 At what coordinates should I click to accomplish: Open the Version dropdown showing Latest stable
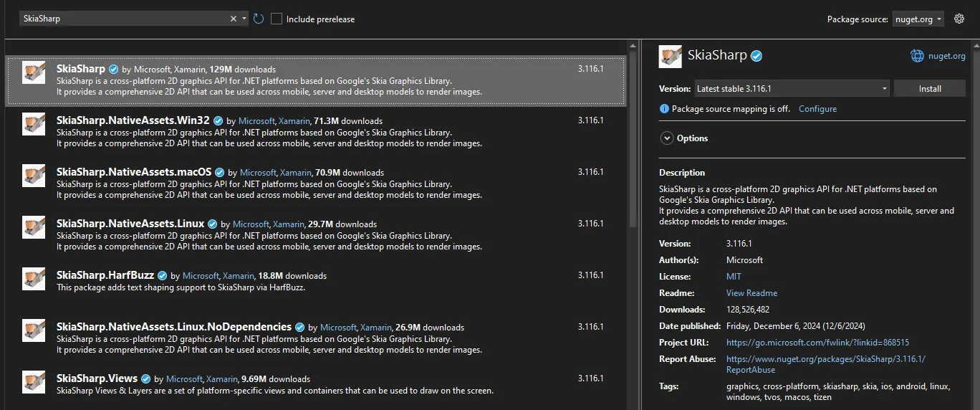pos(792,89)
